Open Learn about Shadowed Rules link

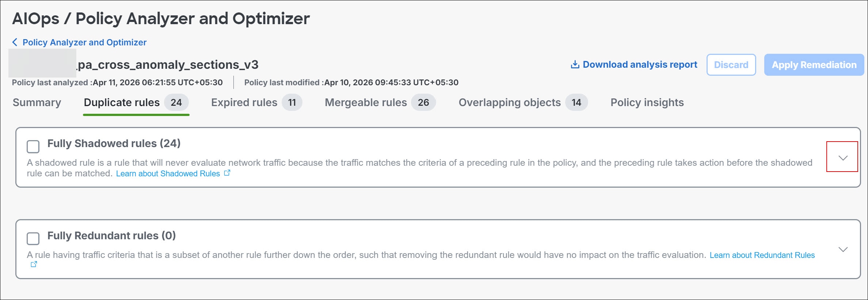pos(168,173)
